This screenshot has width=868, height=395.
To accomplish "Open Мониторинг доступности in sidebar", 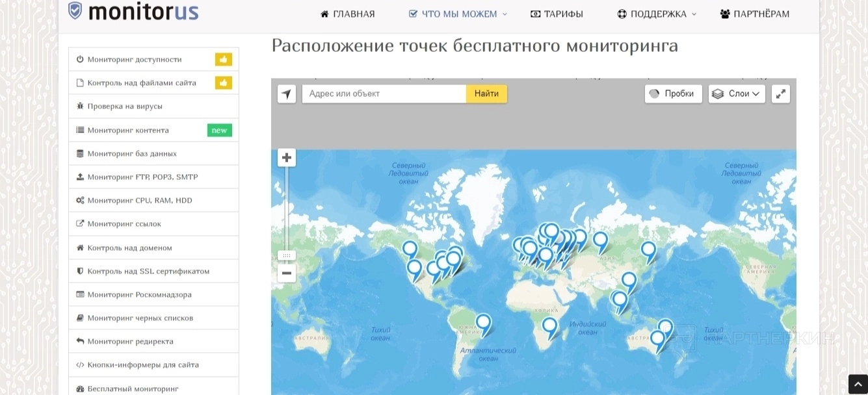I will click(153, 59).
